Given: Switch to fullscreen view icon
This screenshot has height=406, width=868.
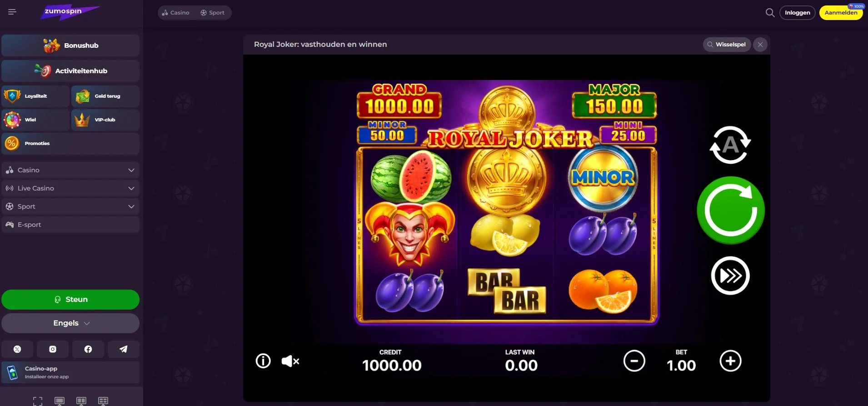Looking at the screenshot, I should [38, 401].
